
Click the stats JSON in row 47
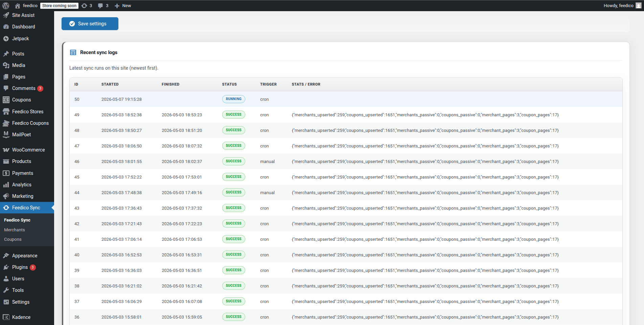tap(425, 146)
